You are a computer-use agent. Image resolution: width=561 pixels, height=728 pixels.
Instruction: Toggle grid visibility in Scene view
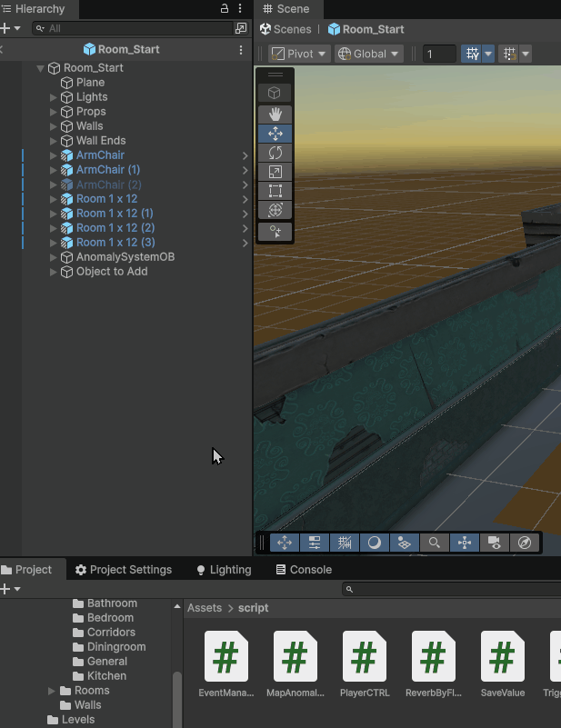(x=472, y=54)
